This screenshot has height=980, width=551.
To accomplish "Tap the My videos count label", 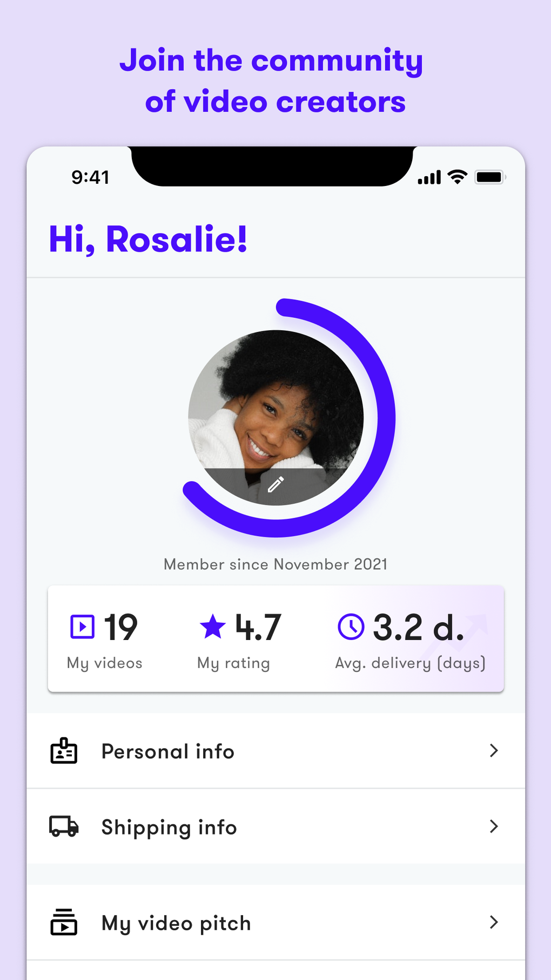I will point(104,663).
